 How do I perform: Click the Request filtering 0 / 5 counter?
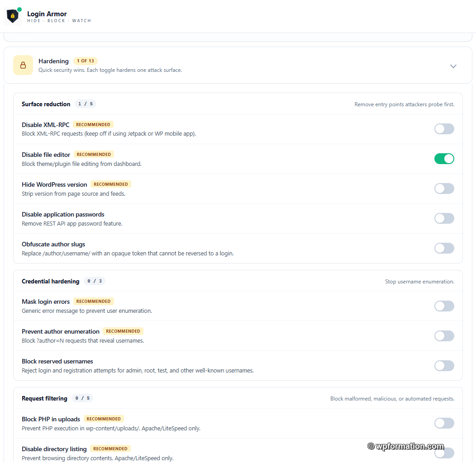82,398
